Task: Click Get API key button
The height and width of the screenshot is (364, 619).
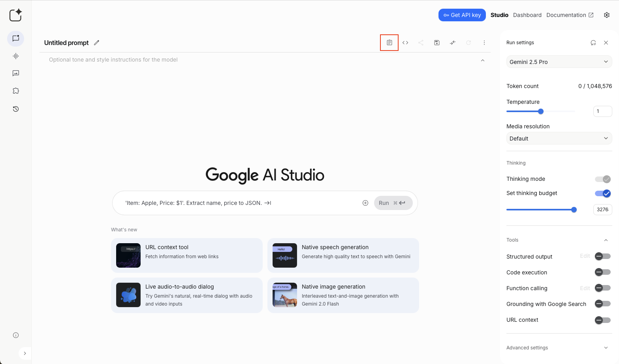Action: pos(462,15)
